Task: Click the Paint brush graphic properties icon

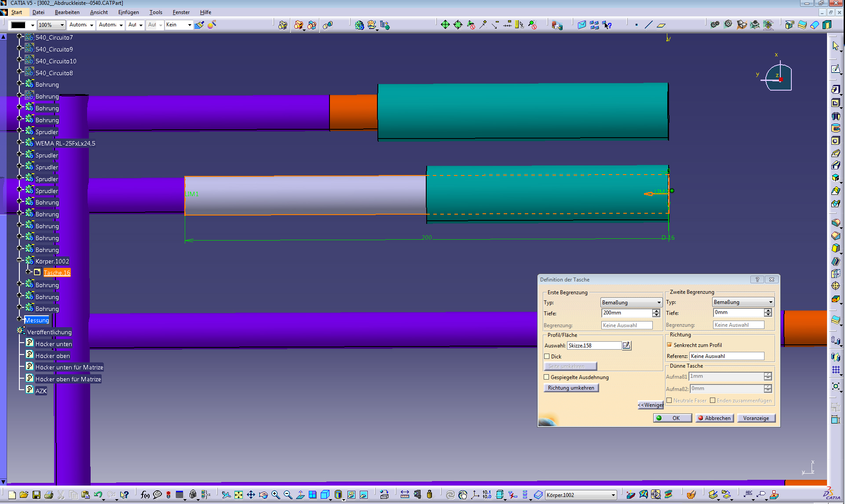Action: click(x=199, y=25)
